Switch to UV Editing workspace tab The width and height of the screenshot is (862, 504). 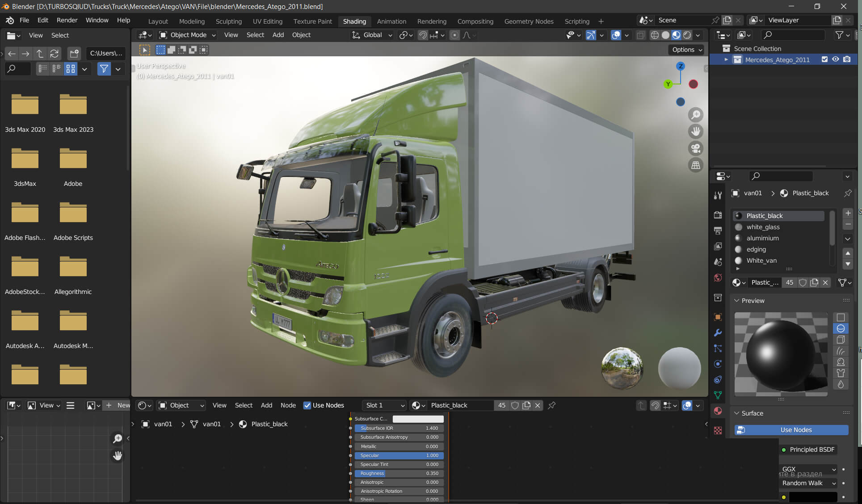tap(267, 21)
